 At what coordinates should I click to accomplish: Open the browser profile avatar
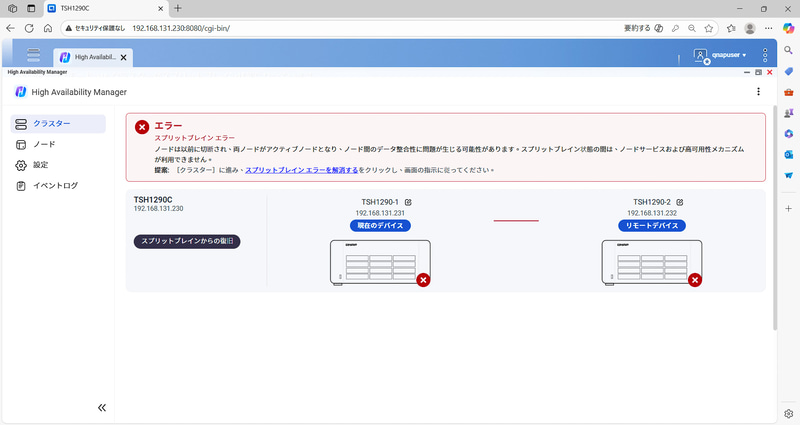coord(749,28)
